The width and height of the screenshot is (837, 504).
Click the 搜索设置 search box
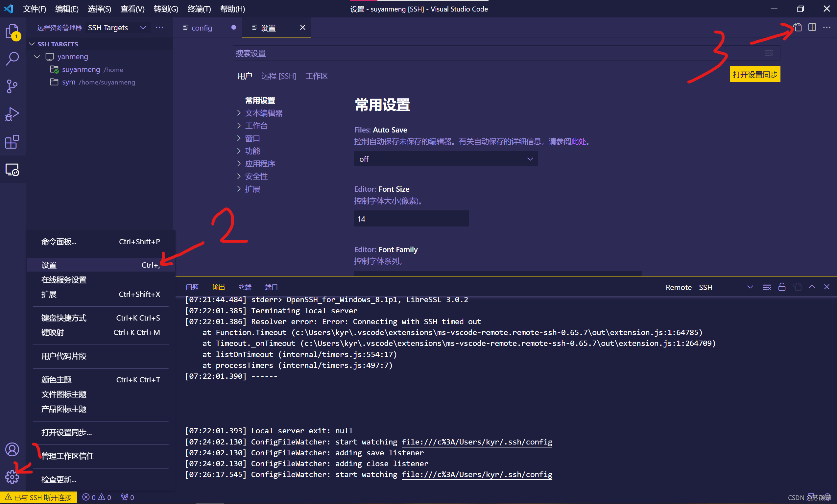506,53
